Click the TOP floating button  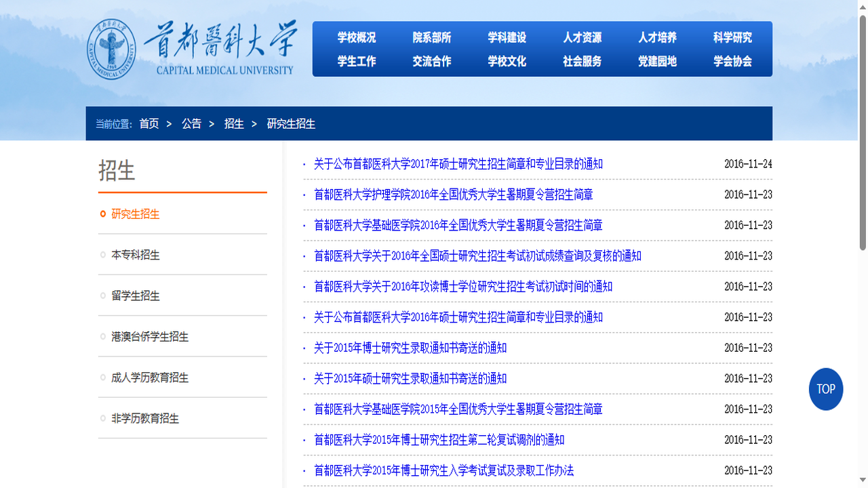pyautogui.click(x=825, y=389)
